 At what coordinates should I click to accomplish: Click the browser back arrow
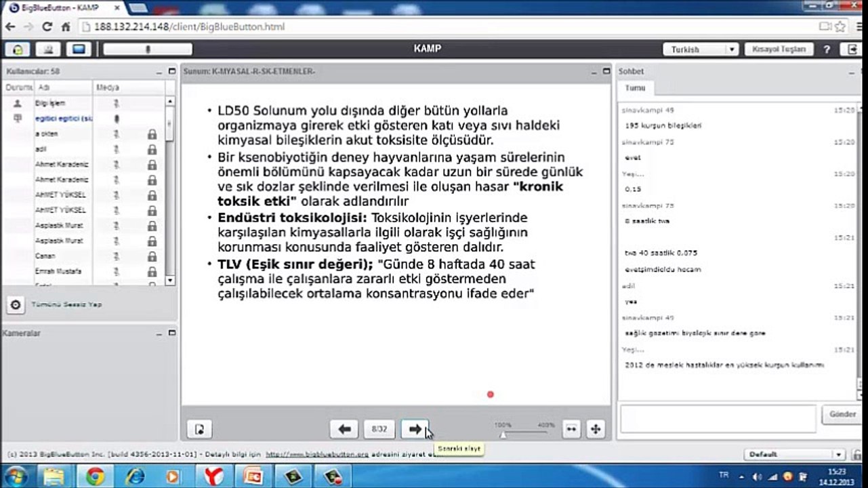(10, 27)
